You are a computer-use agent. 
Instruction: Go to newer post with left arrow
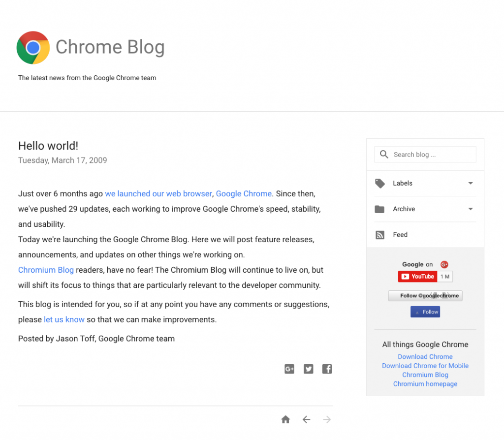306,419
